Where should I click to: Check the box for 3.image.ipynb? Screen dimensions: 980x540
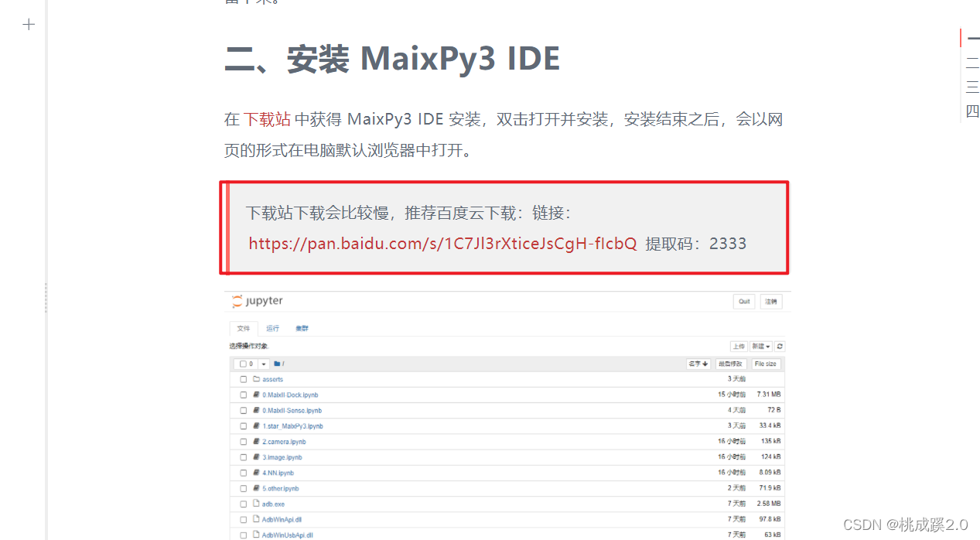tap(244, 457)
